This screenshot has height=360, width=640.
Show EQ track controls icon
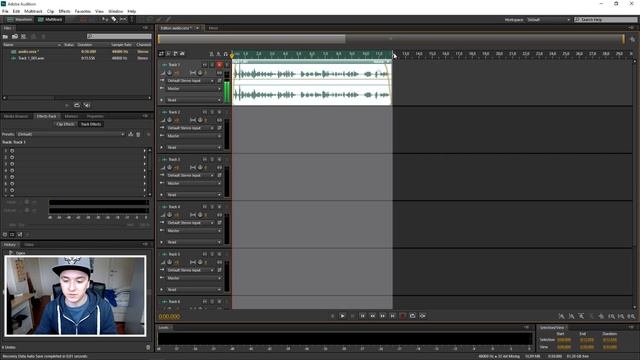tap(182, 53)
